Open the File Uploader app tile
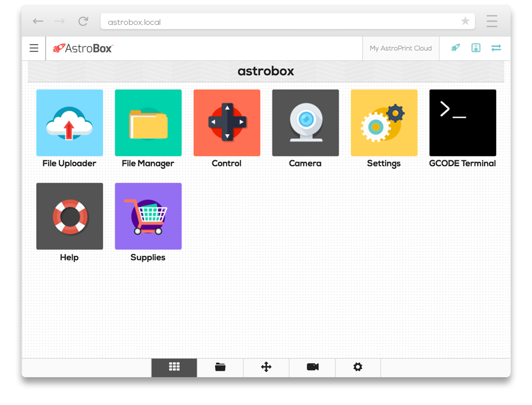This screenshot has width=532, height=405. click(x=69, y=123)
